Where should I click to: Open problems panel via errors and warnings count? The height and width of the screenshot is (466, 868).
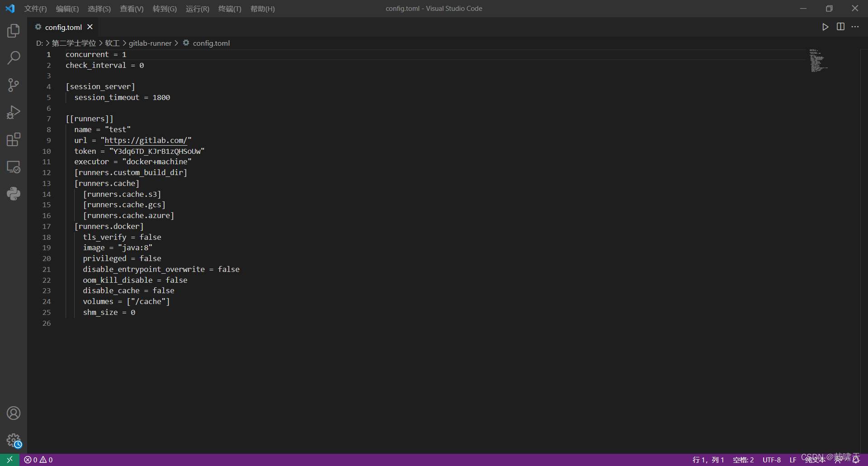pos(38,460)
